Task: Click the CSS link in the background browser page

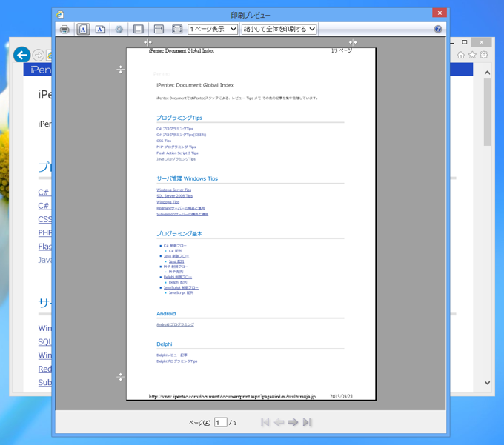Action: click(x=45, y=219)
